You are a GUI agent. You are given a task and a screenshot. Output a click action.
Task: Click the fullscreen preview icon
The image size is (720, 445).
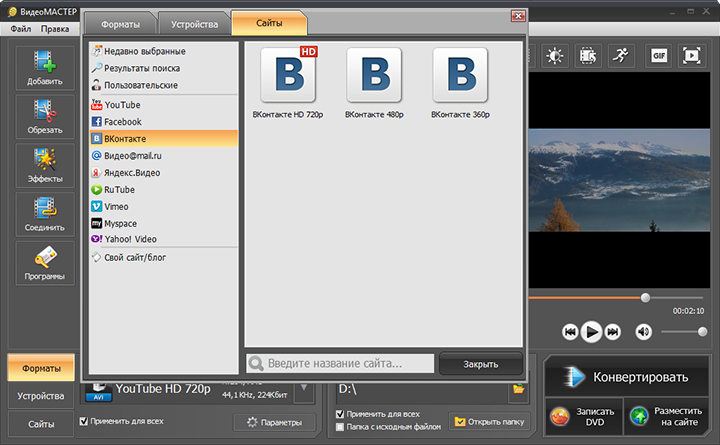[692, 56]
